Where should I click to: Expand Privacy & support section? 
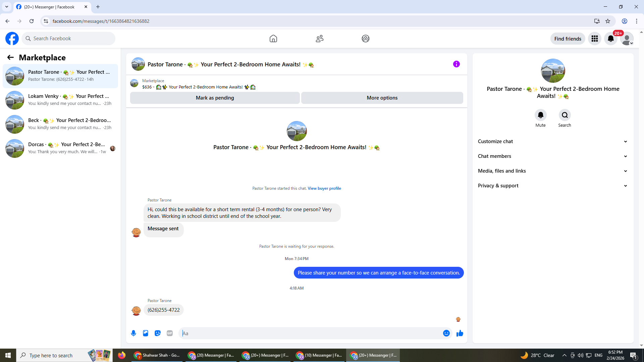552,186
